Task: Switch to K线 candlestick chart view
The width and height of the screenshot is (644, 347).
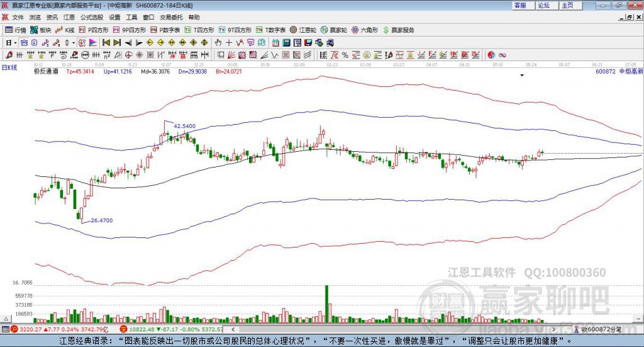Action: [x=65, y=30]
